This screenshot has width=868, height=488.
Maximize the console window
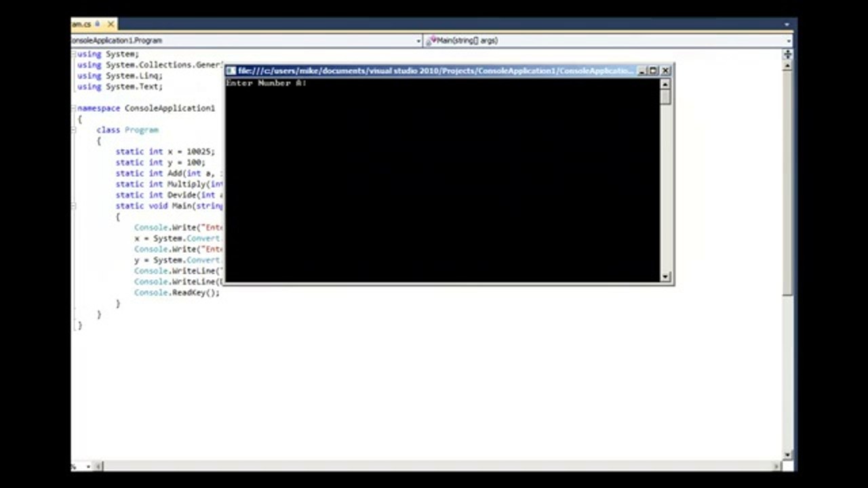(653, 70)
